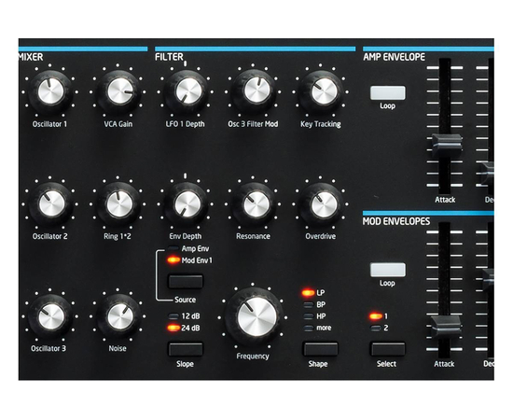513x420 pixels.
Task: Toggle the Mod Envelopes Loop button
Action: [x=388, y=270]
